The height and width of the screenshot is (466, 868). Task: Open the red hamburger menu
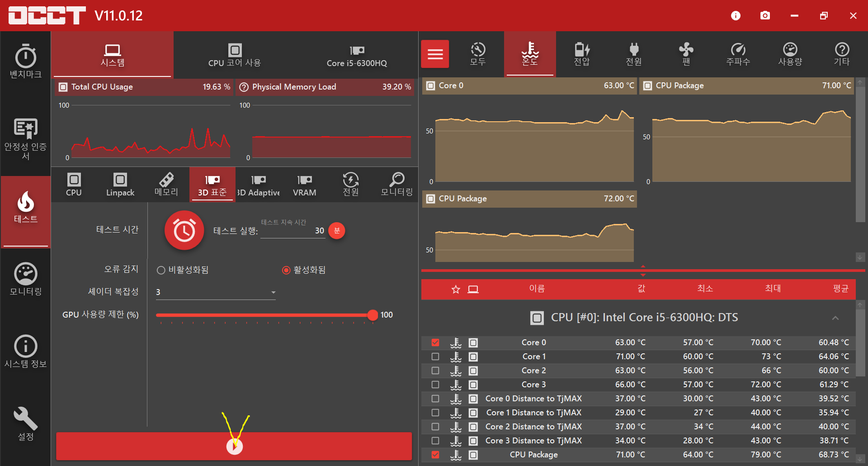click(x=435, y=54)
